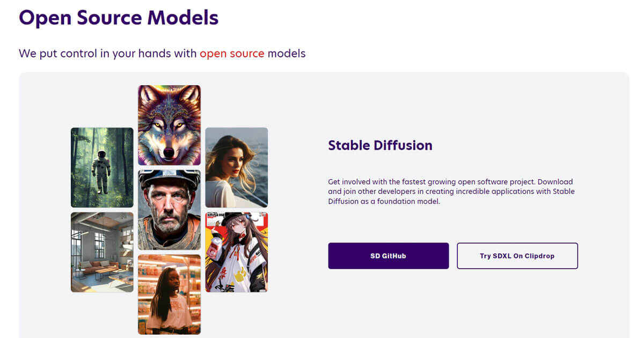644x338 pixels.
Task: Select the colorful wolf face image
Action: (x=169, y=125)
